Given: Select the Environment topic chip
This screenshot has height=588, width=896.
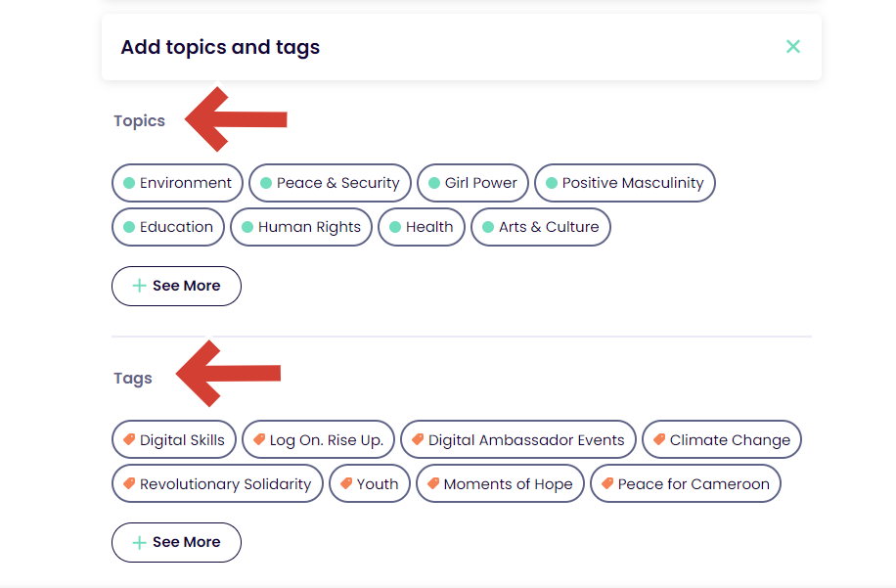Looking at the screenshot, I should (x=177, y=183).
